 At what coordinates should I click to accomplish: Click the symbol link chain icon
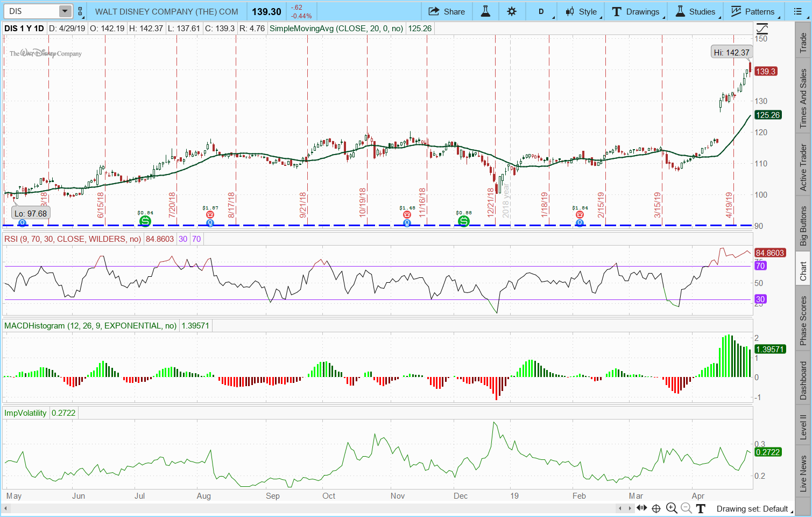80,11
